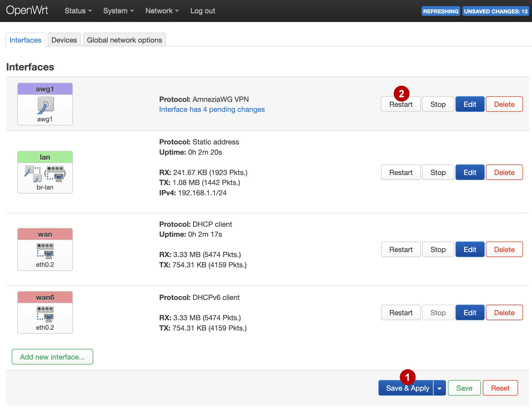This screenshot has height=409, width=532.
Task: Delete the wan6 interface
Action: coord(504,312)
